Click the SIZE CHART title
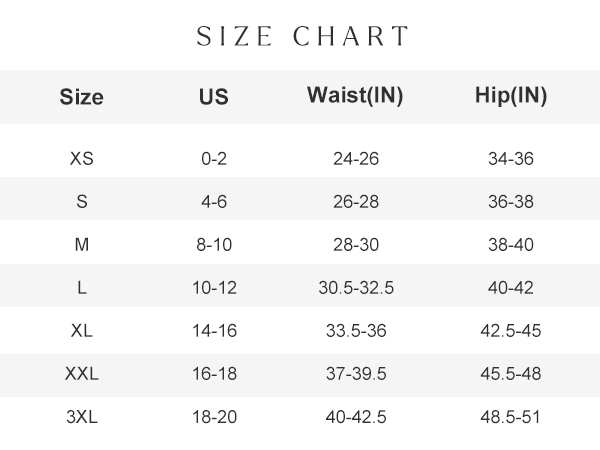The height and width of the screenshot is (450, 600). 302,36
